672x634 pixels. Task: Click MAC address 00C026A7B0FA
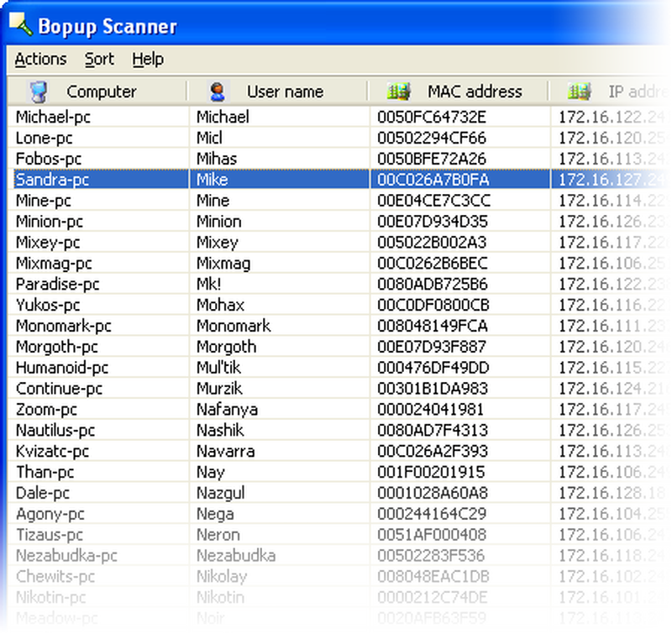[433, 180]
